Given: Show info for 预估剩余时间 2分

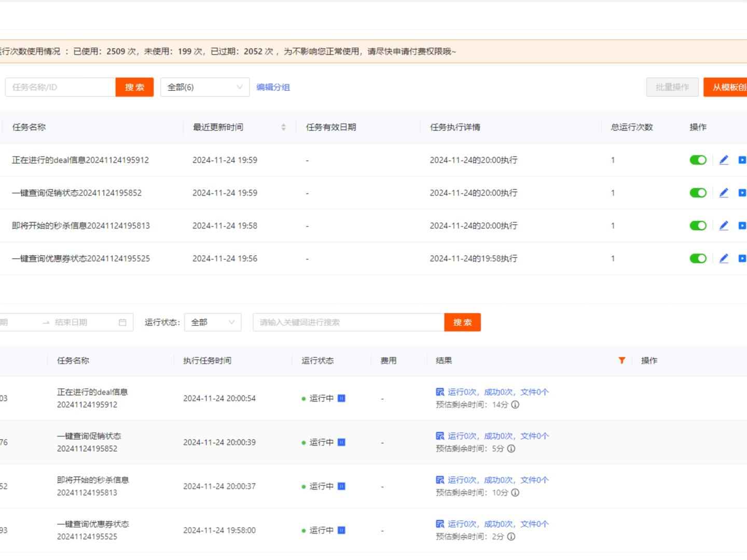Looking at the screenshot, I should tap(511, 537).
